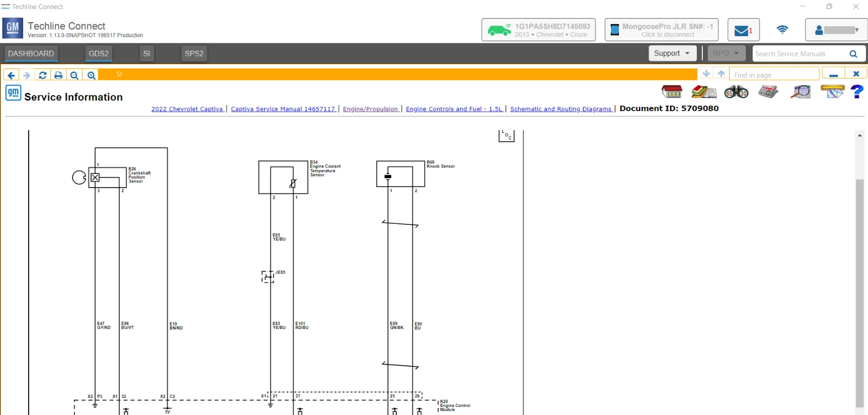Screen dimensions: 868x415
Task: Click the vertical scrollbar thumb
Action: pyautogui.click(x=859, y=292)
